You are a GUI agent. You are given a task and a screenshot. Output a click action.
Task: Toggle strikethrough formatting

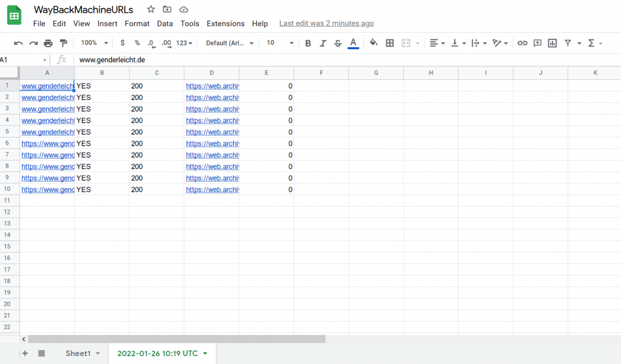(338, 43)
